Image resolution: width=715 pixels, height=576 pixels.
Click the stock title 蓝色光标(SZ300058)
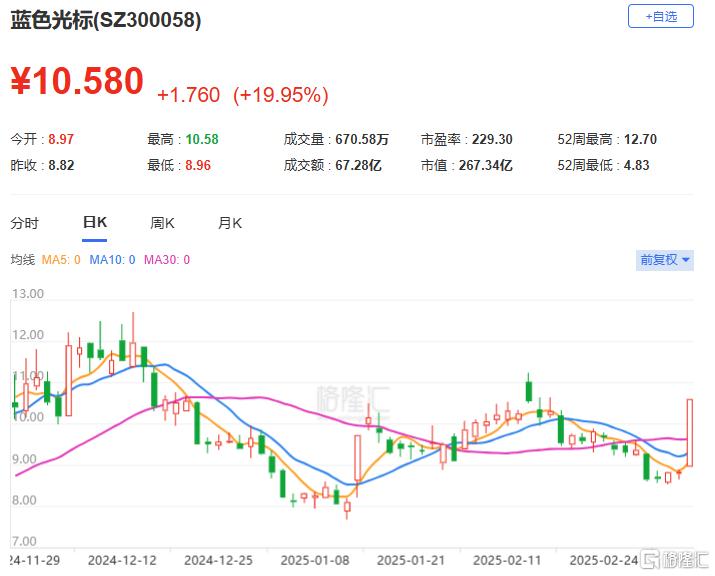tap(105, 20)
